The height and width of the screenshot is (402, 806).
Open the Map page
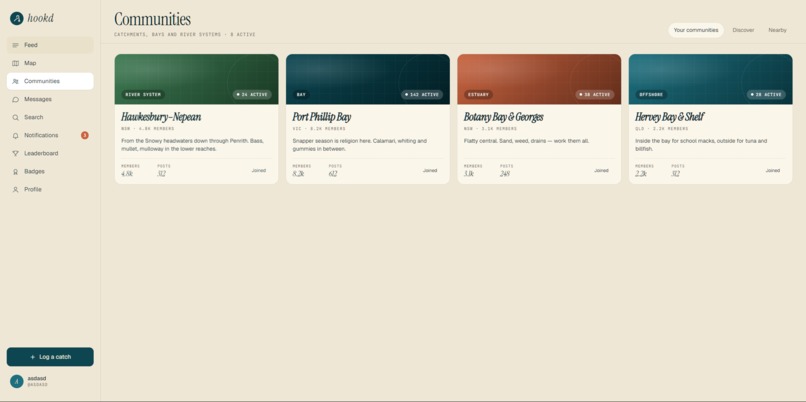pos(50,63)
